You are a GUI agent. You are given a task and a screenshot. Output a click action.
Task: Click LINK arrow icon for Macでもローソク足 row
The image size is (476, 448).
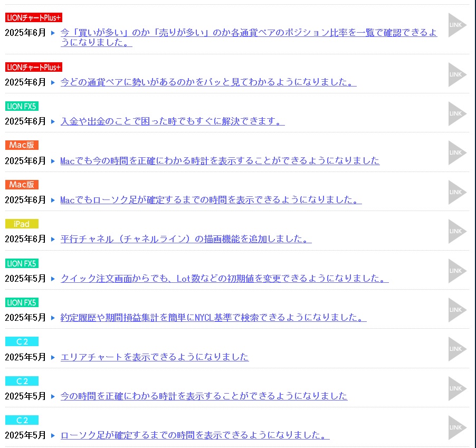click(x=457, y=192)
